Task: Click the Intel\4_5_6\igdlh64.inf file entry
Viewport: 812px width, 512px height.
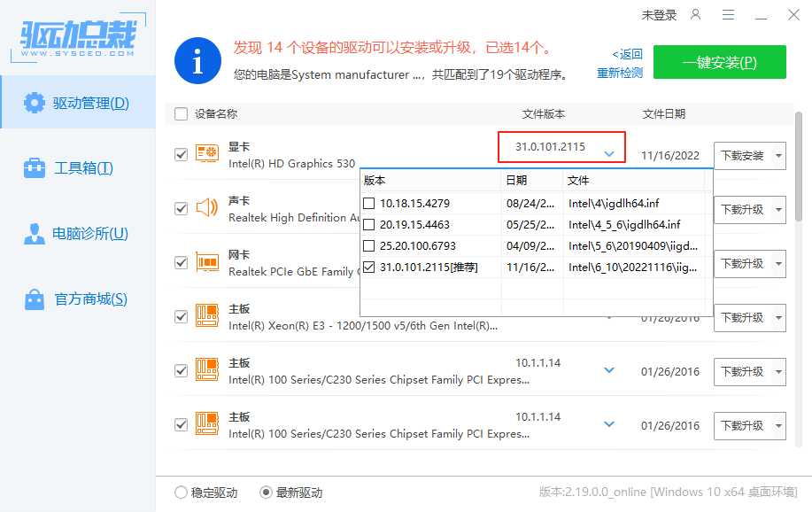Action: click(x=624, y=224)
